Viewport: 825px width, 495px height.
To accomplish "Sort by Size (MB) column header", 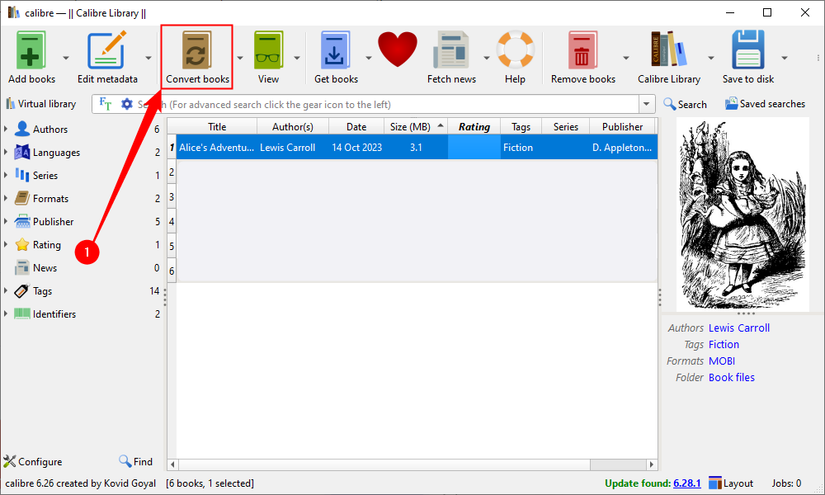I will tap(416, 127).
